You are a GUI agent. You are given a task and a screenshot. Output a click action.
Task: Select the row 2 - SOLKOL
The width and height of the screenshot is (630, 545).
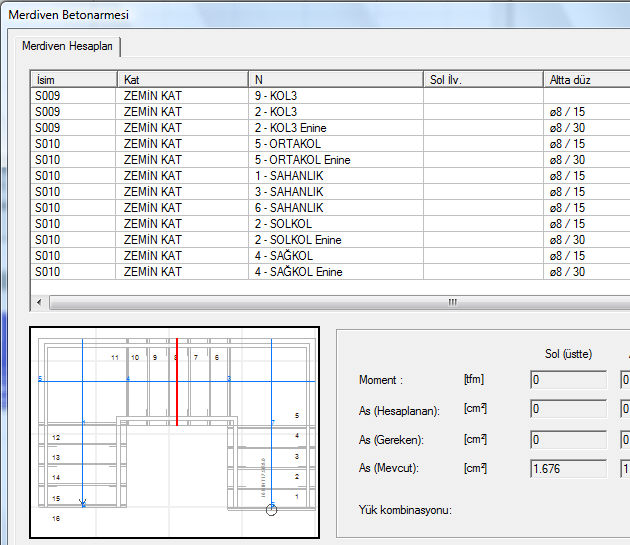click(330, 224)
